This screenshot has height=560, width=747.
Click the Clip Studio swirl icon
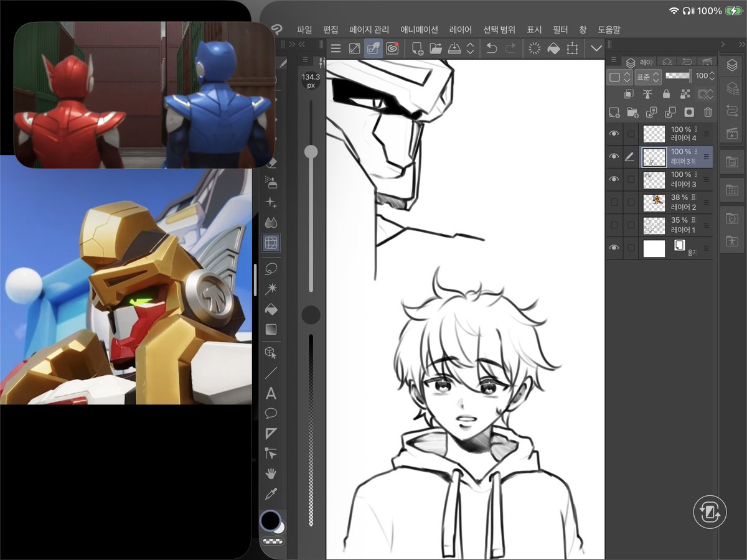(393, 49)
